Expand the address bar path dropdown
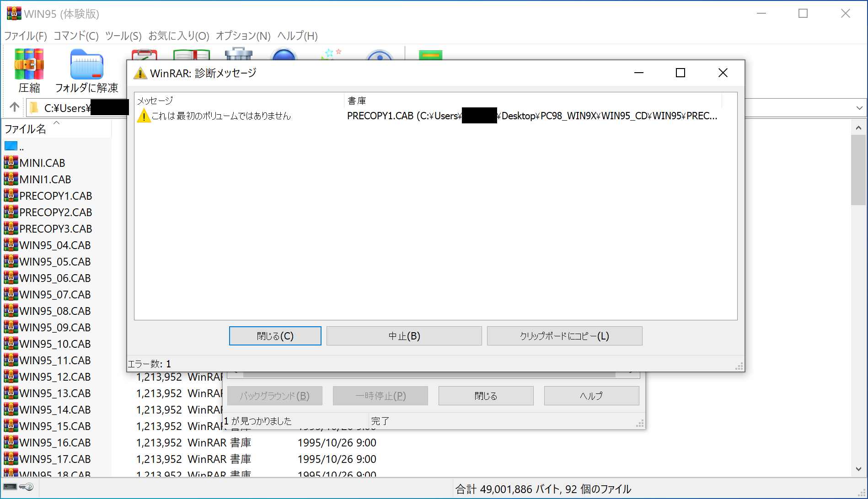Image resolution: width=868 pixels, height=499 pixels. (x=859, y=108)
